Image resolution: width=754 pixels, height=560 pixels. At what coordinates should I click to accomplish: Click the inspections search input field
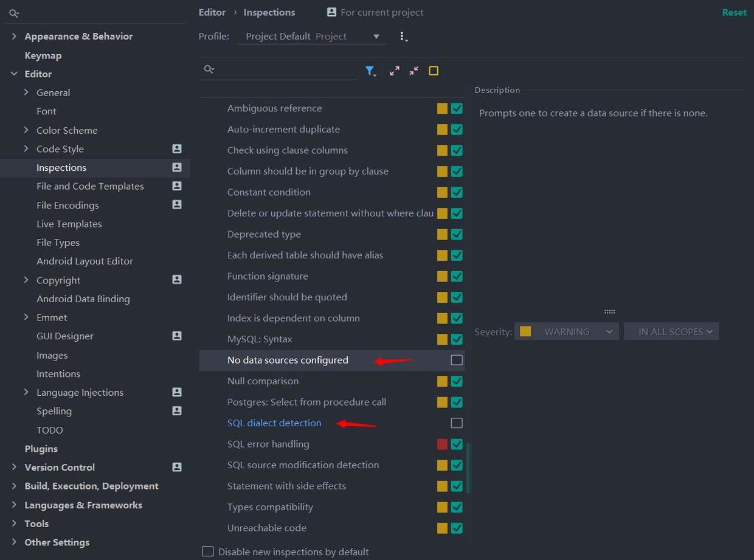pyautogui.click(x=286, y=70)
